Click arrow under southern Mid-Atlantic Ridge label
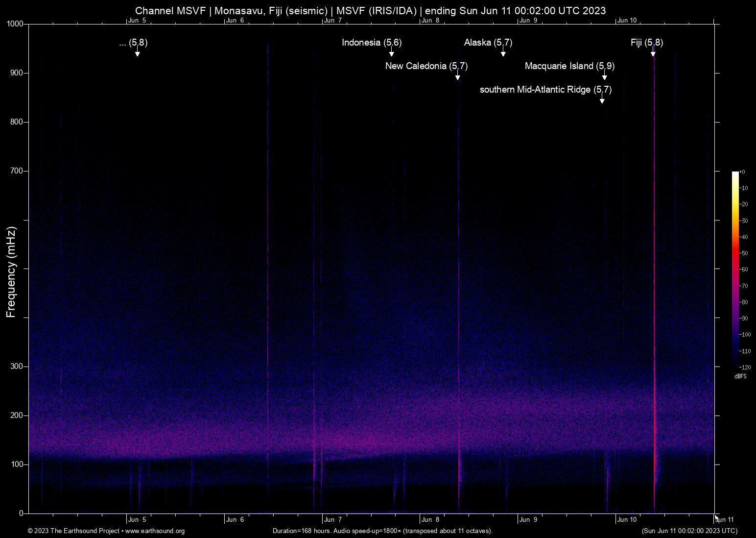 click(602, 100)
